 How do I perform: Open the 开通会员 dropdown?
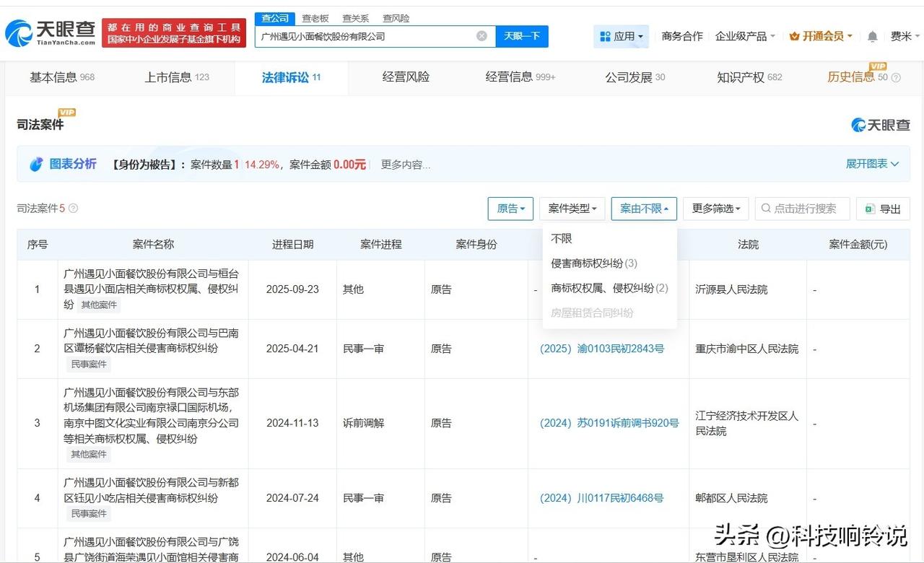point(821,36)
